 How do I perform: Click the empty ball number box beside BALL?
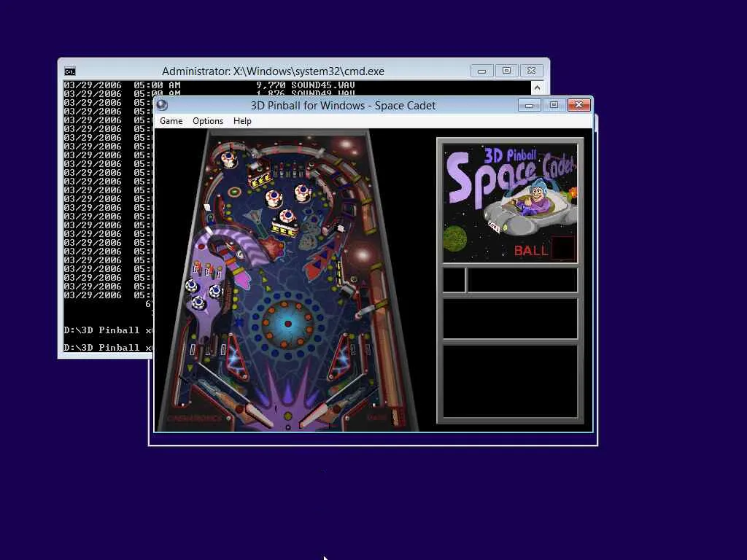563,248
